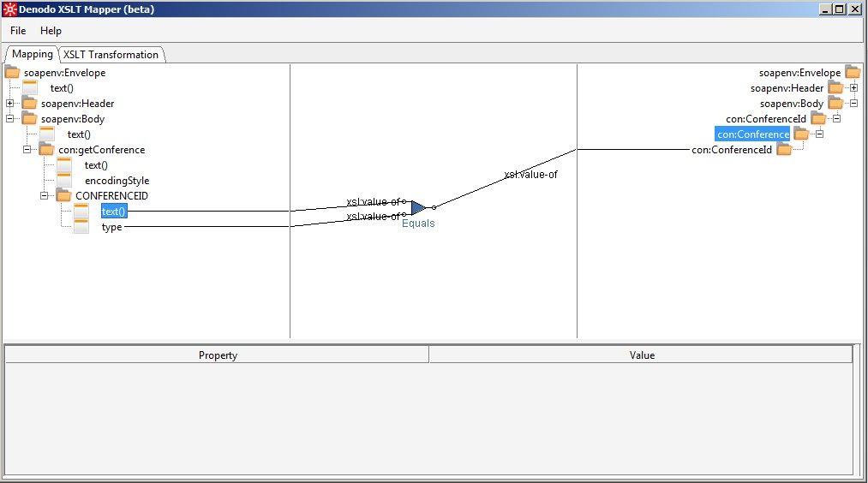Collapse the right con:ConferenceId parent node

click(x=836, y=119)
